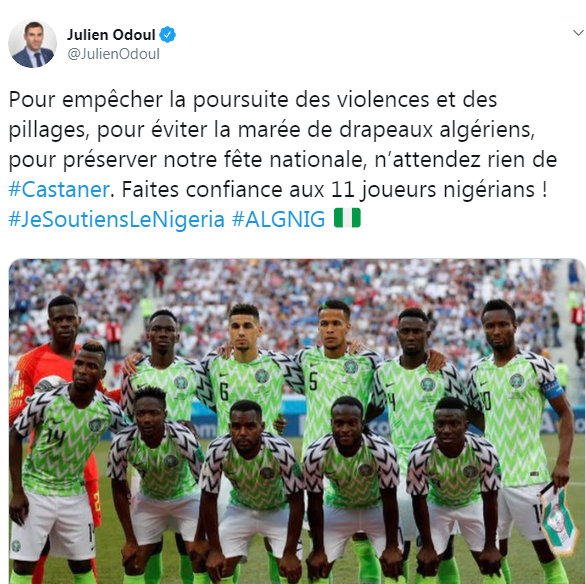The width and height of the screenshot is (586, 584).
Task: Open Julien Odoul's profile picture
Action: [33, 44]
